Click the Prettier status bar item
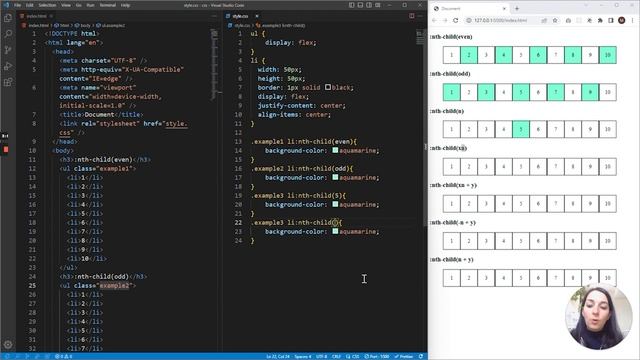This screenshot has height=360, width=640. (x=404, y=356)
